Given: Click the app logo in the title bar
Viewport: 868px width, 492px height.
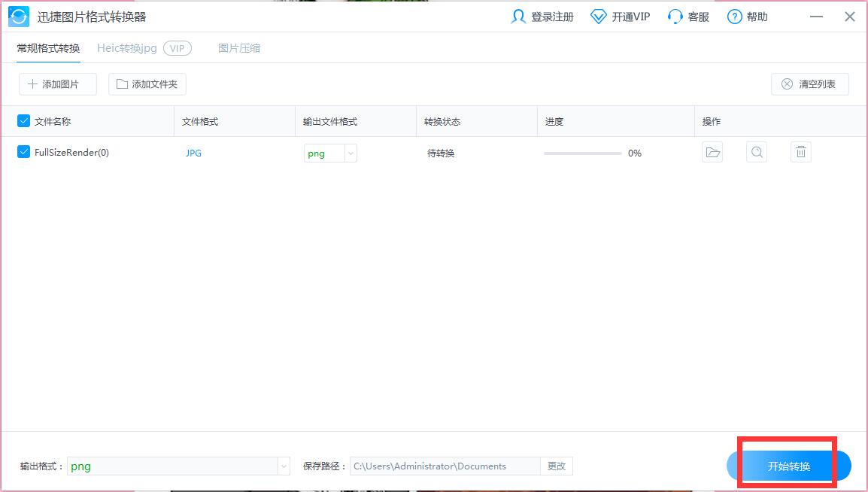Looking at the screenshot, I should (x=18, y=16).
